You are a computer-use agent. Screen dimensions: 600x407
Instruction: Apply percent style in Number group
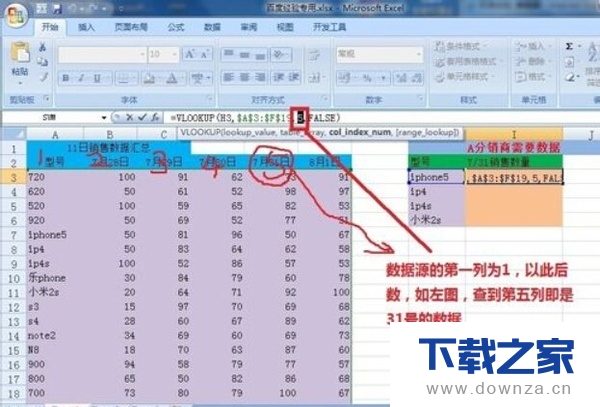(367, 78)
